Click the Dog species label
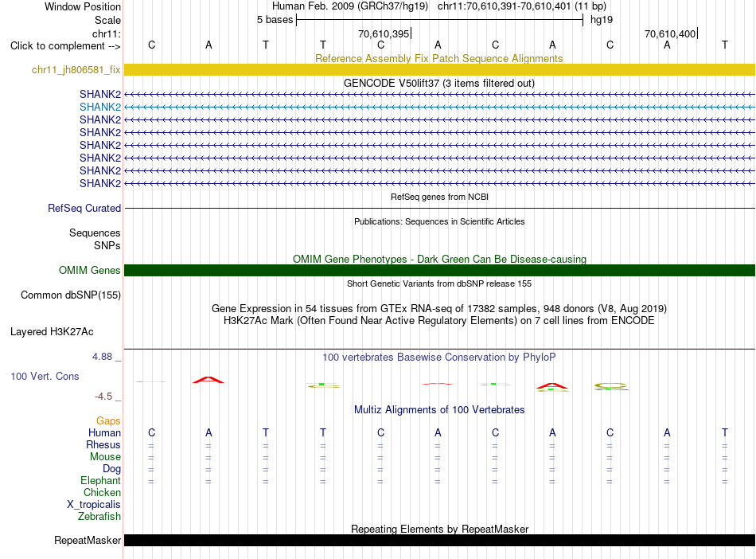 click(x=111, y=469)
